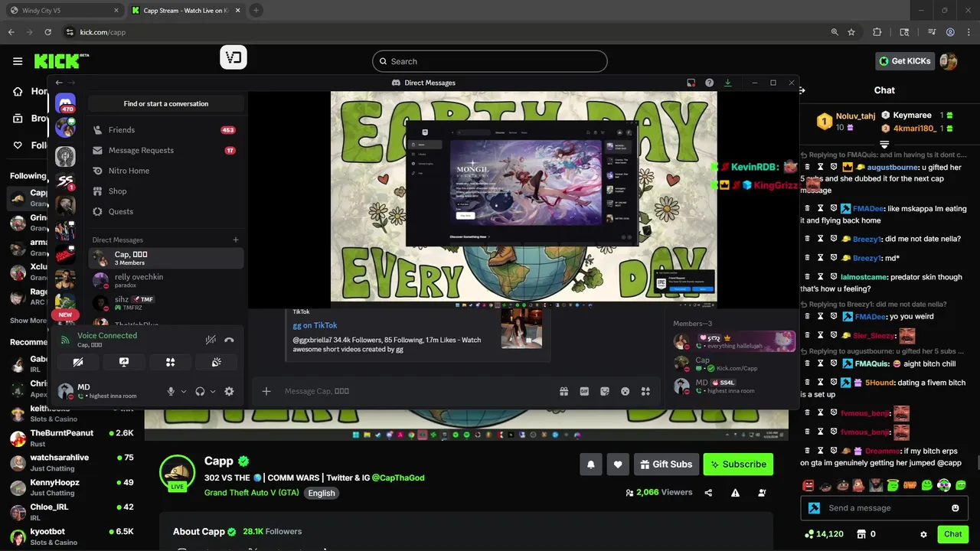Open the Discord help question mark icon
The width and height of the screenshot is (980, 551).
coord(710,83)
